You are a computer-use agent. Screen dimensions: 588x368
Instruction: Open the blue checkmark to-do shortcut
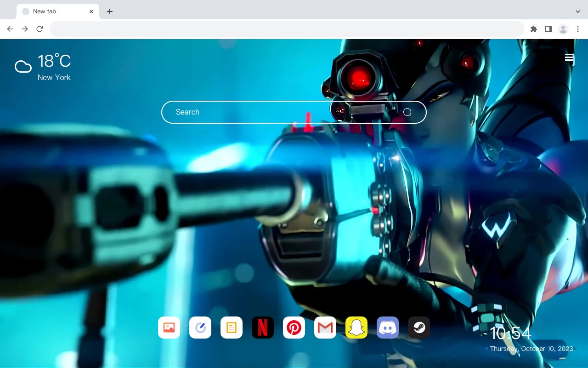click(200, 328)
